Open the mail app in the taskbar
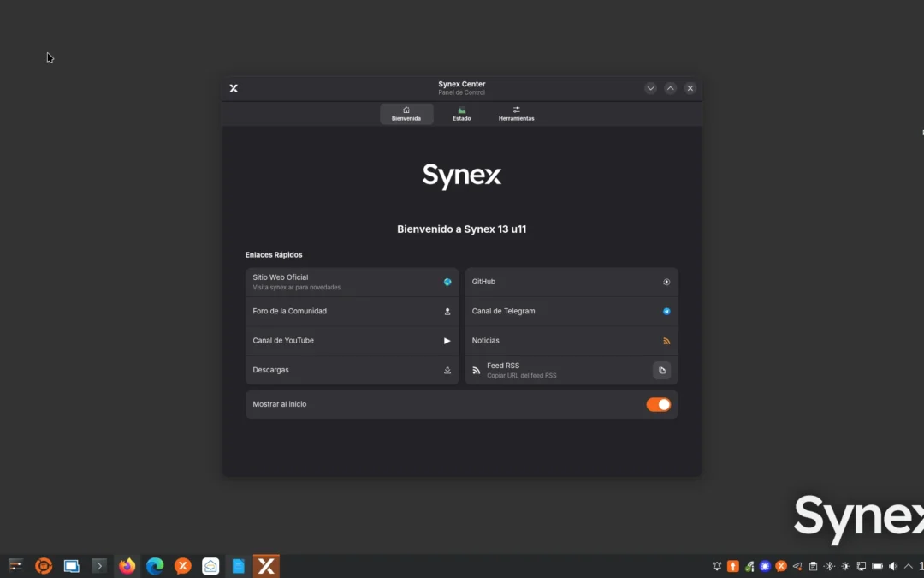This screenshot has width=924, height=578. point(210,566)
